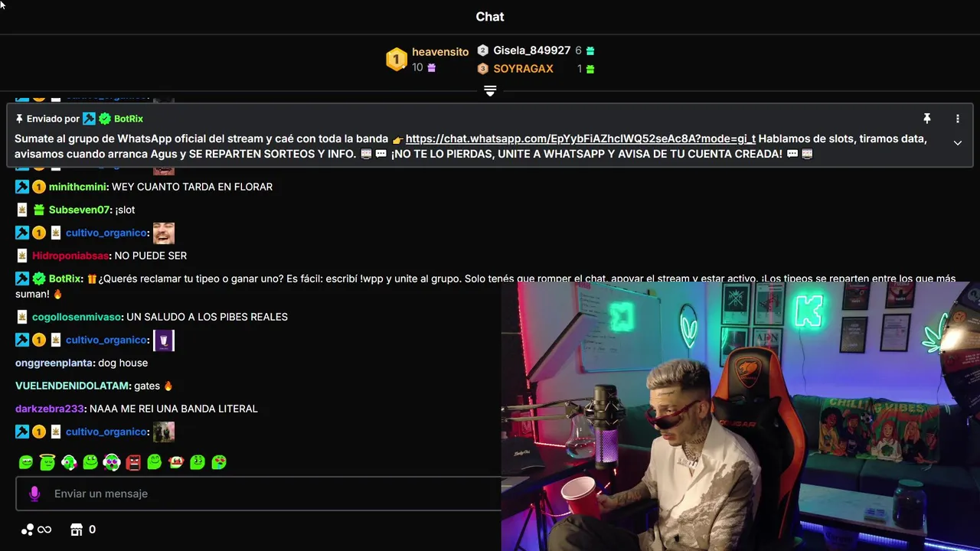
Task: Expand pinned message with chevron arrow
Action: (957, 143)
